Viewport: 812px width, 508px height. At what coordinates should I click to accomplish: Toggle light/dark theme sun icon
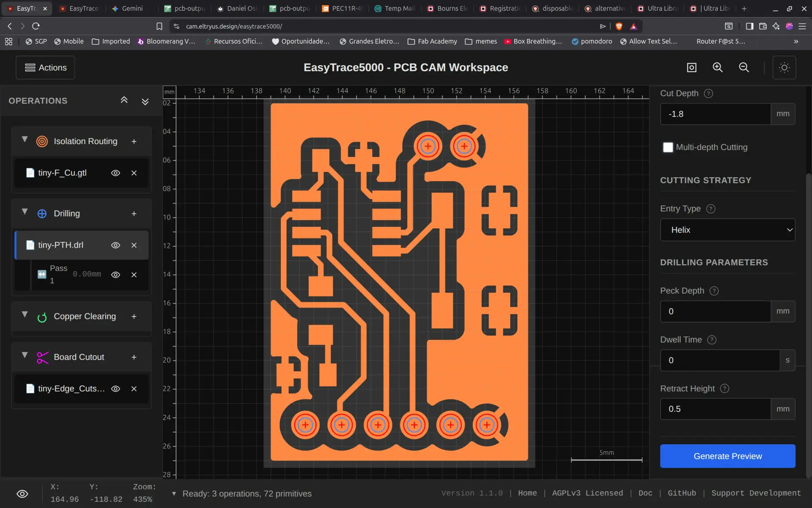point(784,68)
